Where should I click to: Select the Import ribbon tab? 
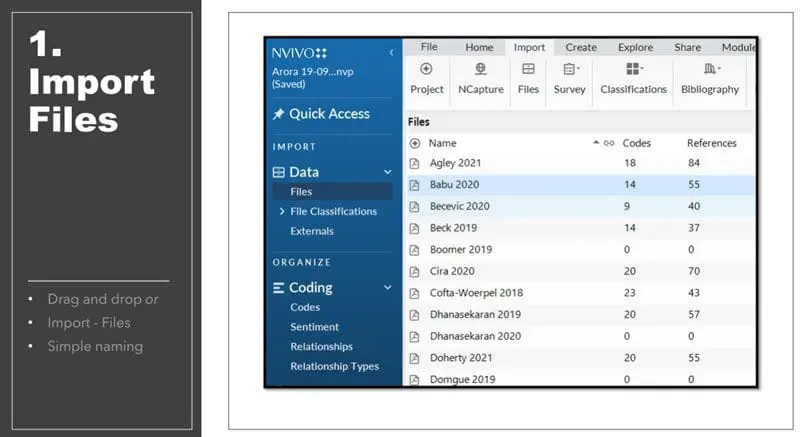[x=529, y=47]
